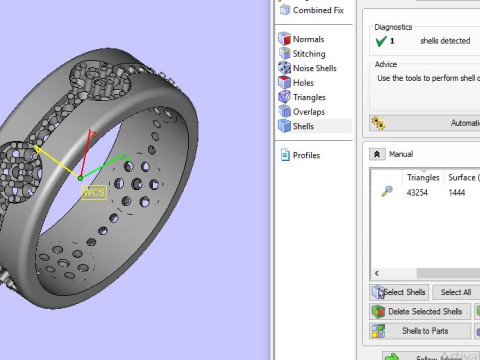Collapse the Manual section
The image size is (480, 360).
[377, 154]
